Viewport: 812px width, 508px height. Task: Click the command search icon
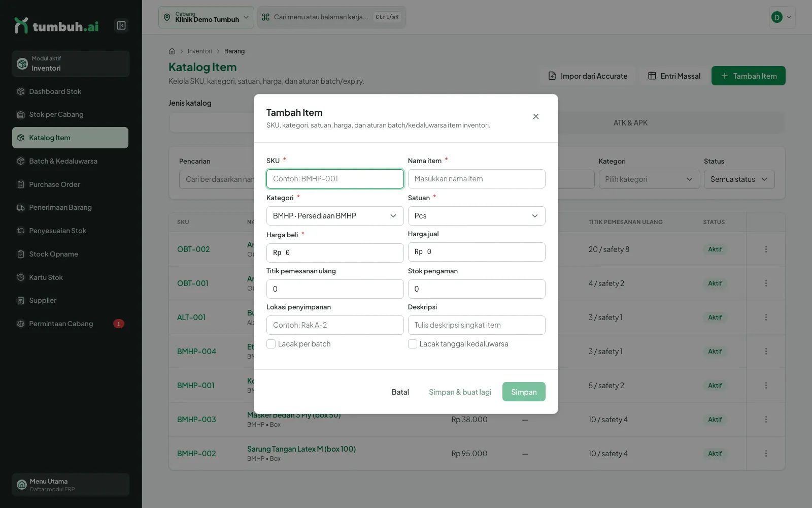[x=265, y=17]
